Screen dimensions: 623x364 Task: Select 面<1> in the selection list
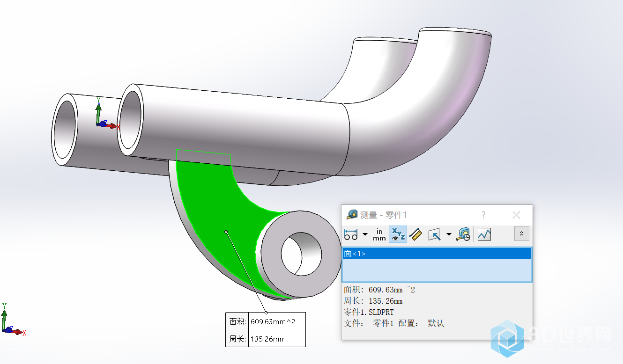(437, 254)
